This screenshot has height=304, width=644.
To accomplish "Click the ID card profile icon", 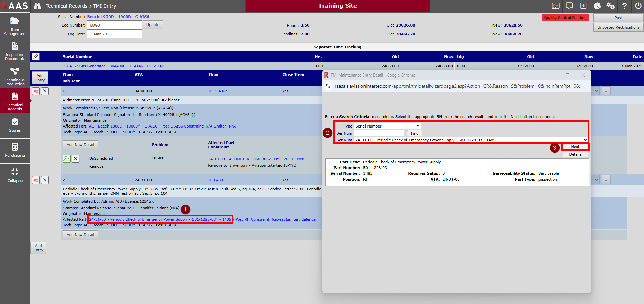I will [556, 6].
